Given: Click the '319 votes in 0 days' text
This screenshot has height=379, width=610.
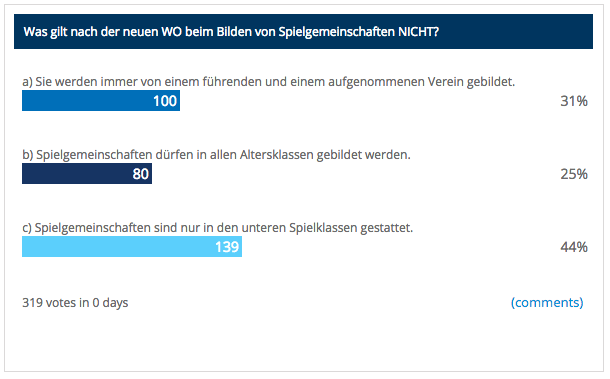Looking at the screenshot, I should pyautogui.click(x=75, y=302).
